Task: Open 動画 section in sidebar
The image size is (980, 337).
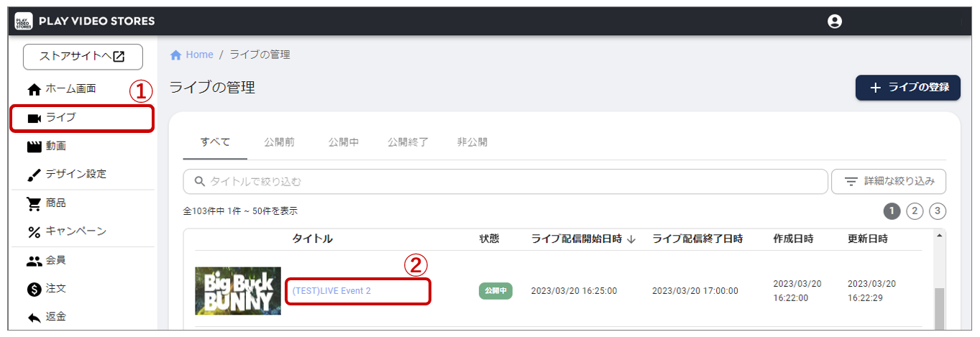Action: tap(55, 146)
